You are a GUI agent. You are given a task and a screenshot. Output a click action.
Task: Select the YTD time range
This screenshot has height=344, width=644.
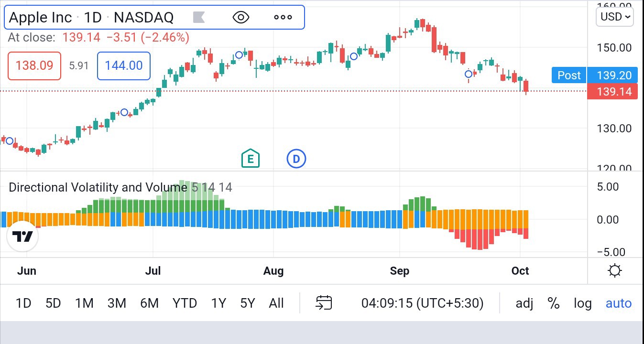point(185,303)
